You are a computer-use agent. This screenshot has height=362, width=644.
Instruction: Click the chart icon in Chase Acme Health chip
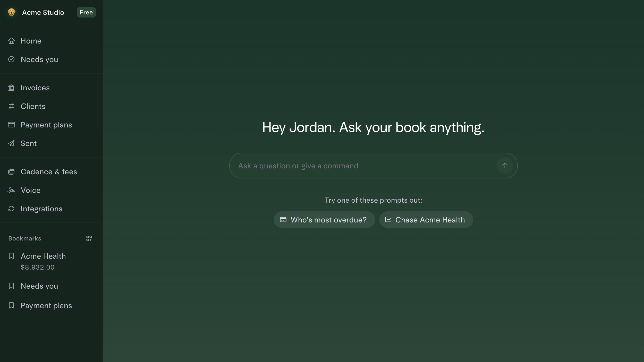click(x=388, y=220)
